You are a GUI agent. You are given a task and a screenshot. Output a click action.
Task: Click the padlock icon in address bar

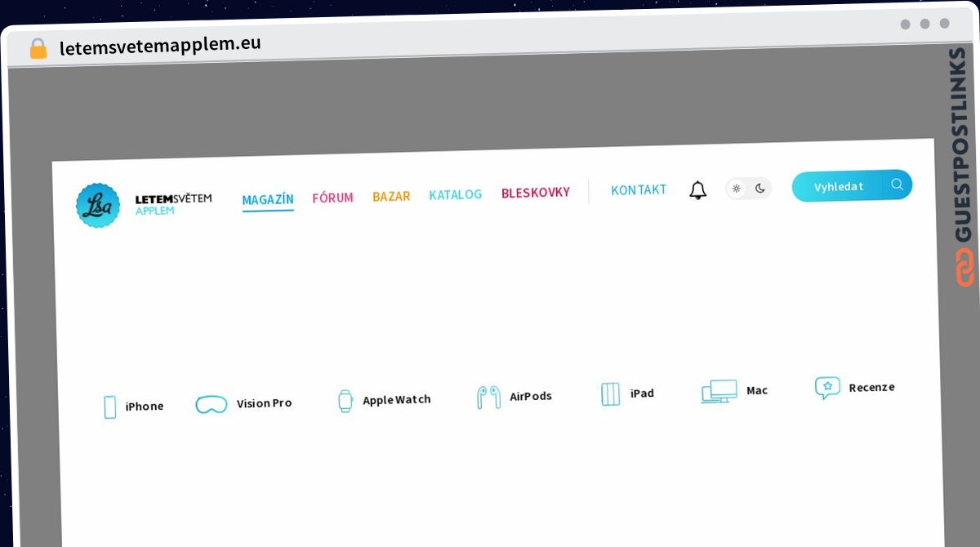38,48
